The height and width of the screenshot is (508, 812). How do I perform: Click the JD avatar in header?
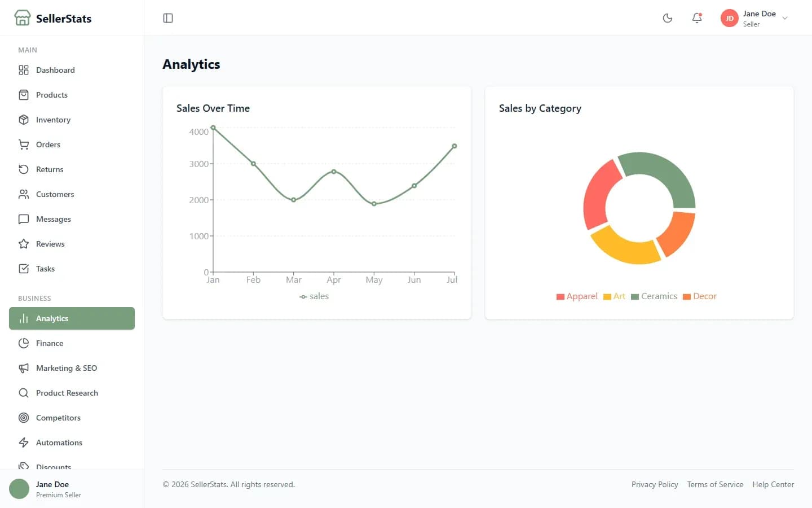coord(730,18)
